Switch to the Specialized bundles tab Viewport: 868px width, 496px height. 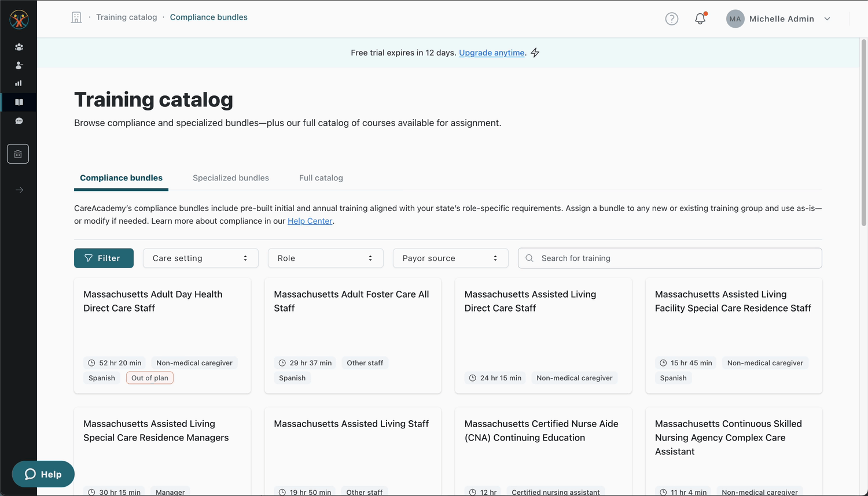(230, 178)
